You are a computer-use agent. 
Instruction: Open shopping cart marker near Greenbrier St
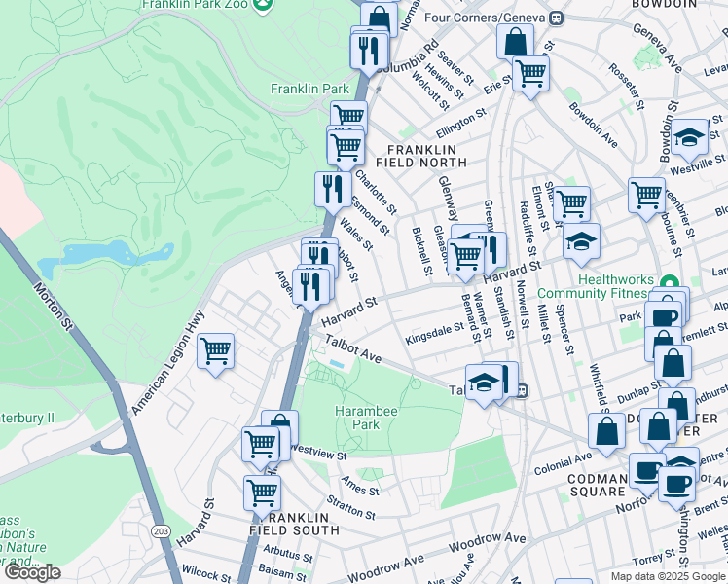tap(647, 196)
